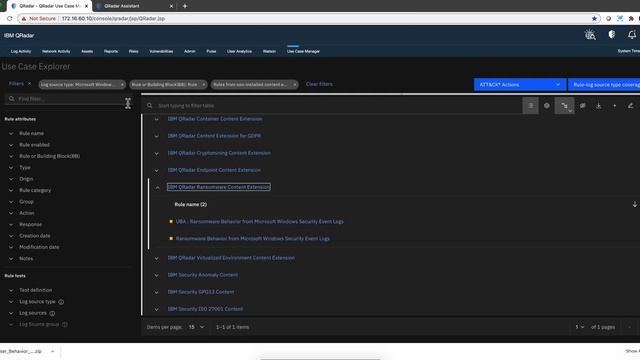Open the Network Activity tab
Screen dimensions: 640x360
(x=56, y=51)
